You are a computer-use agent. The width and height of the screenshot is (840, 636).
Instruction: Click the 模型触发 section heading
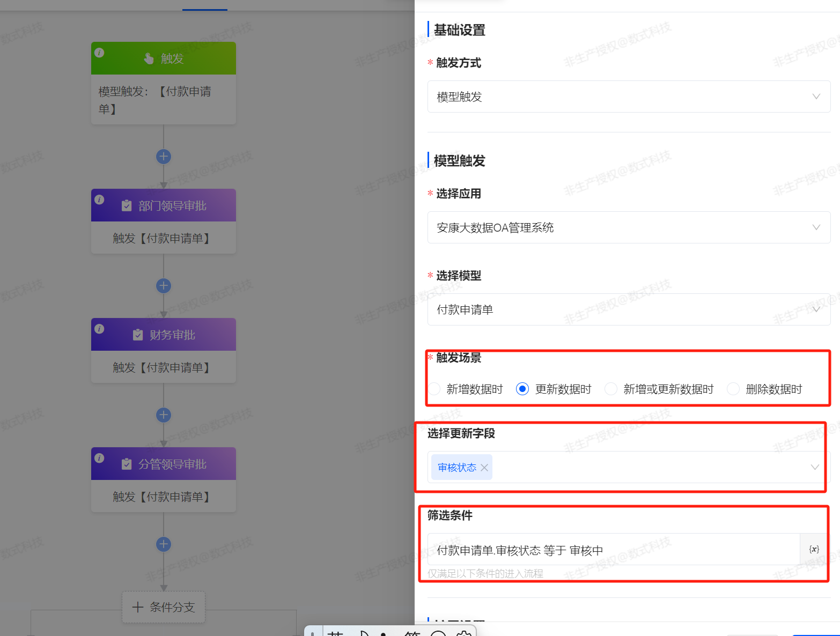click(x=460, y=161)
